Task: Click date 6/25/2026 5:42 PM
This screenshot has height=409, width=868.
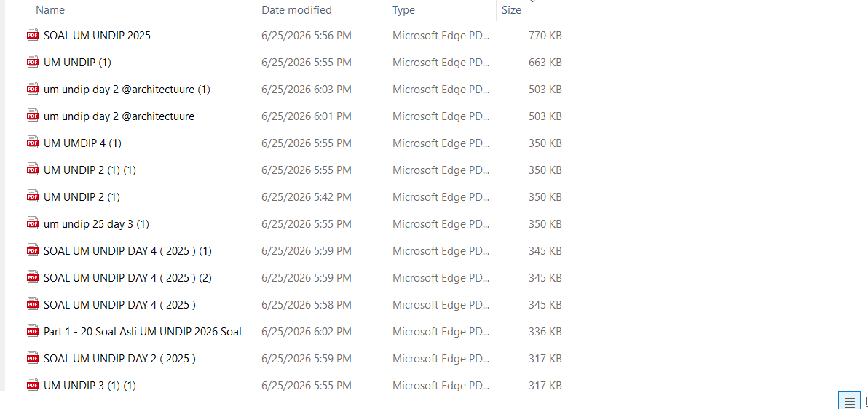Action: point(307,197)
